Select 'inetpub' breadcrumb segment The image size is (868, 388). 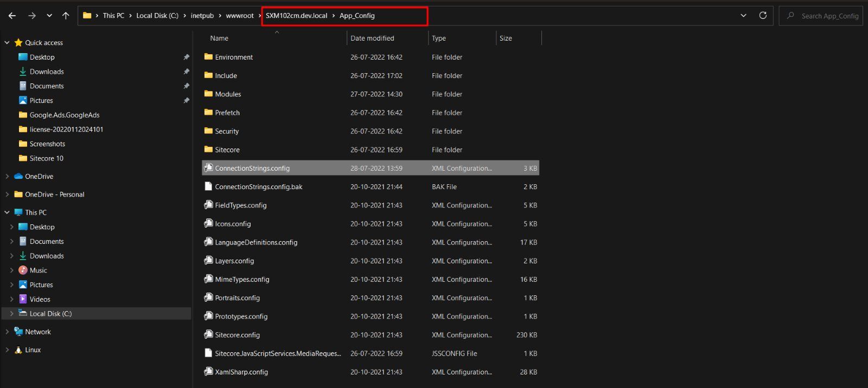(x=202, y=16)
